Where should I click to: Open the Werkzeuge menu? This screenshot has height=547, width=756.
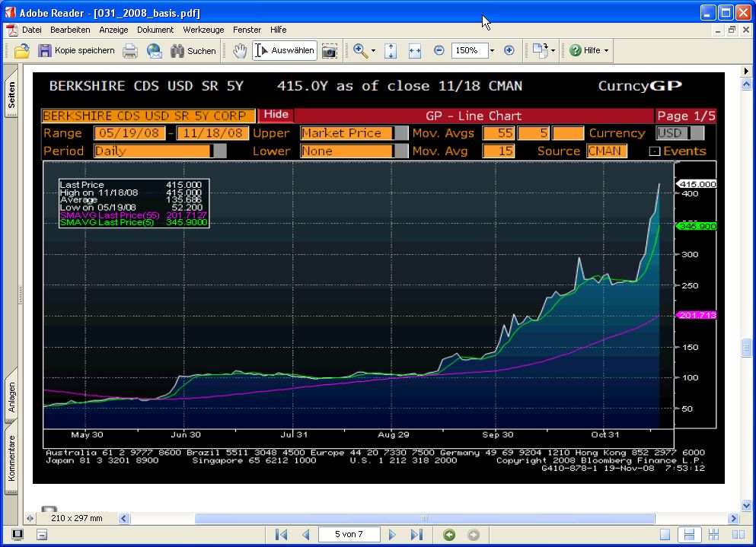[x=204, y=30]
